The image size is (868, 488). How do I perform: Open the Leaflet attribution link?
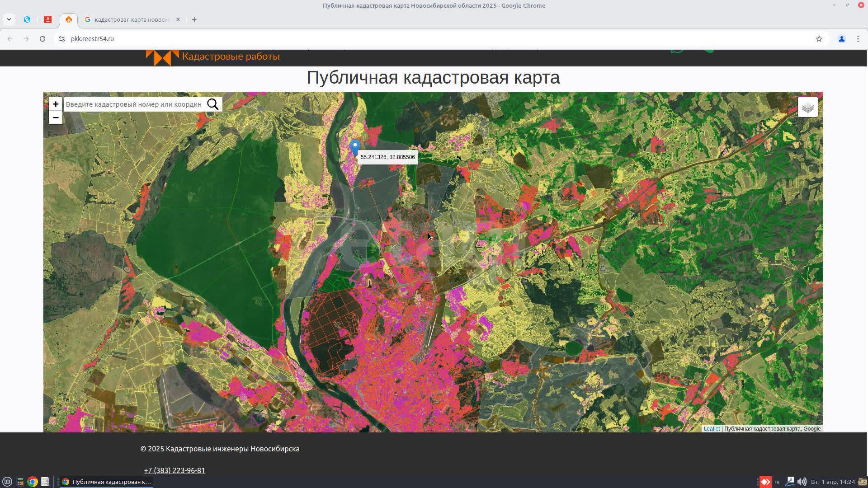coord(711,429)
